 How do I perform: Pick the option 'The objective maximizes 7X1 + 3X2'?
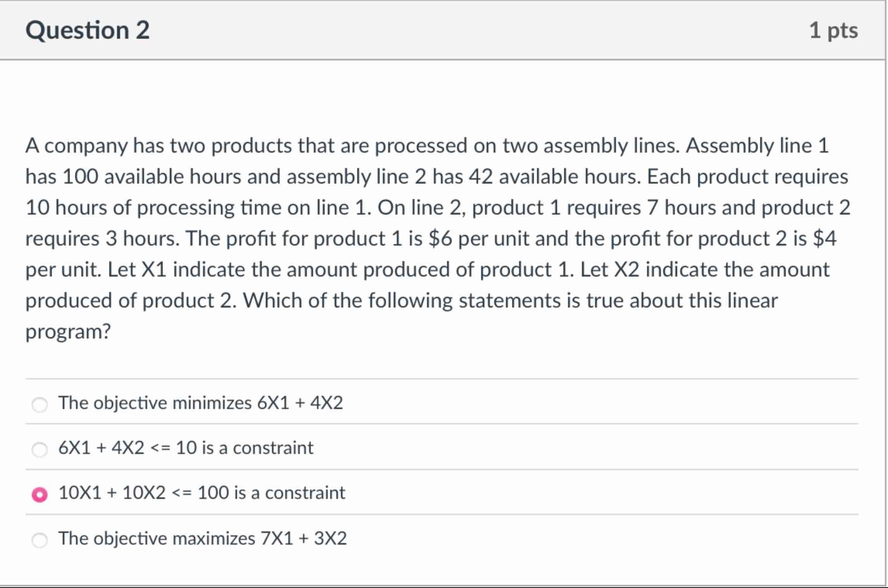coord(40,538)
